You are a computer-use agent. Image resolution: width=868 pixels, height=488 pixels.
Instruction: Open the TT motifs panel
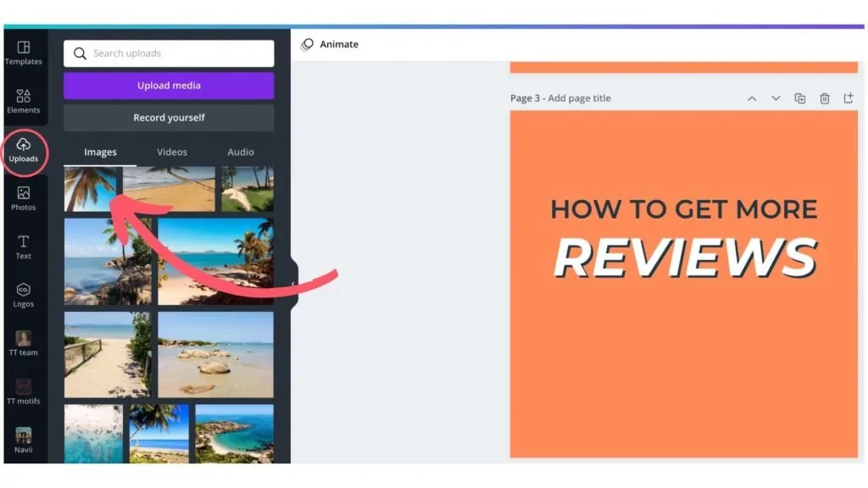click(x=24, y=391)
